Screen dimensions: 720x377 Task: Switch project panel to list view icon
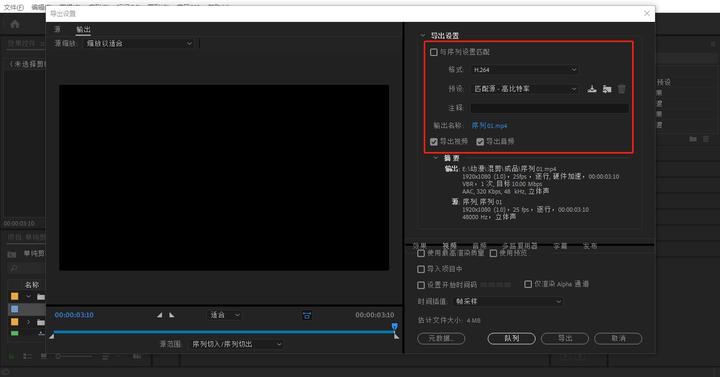(x=27, y=356)
